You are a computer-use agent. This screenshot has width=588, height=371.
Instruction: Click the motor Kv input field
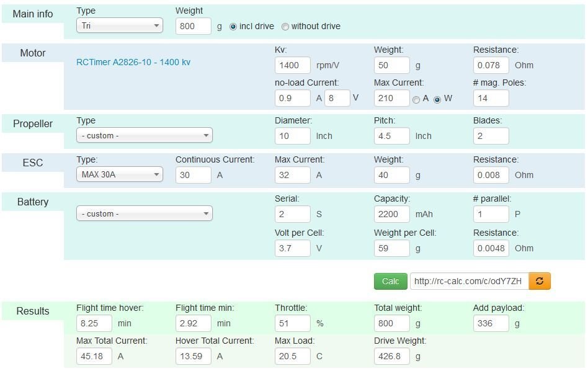click(x=292, y=65)
